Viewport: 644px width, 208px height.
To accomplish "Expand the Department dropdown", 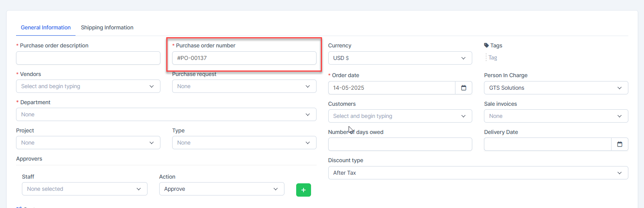I will click(x=166, y=114).
